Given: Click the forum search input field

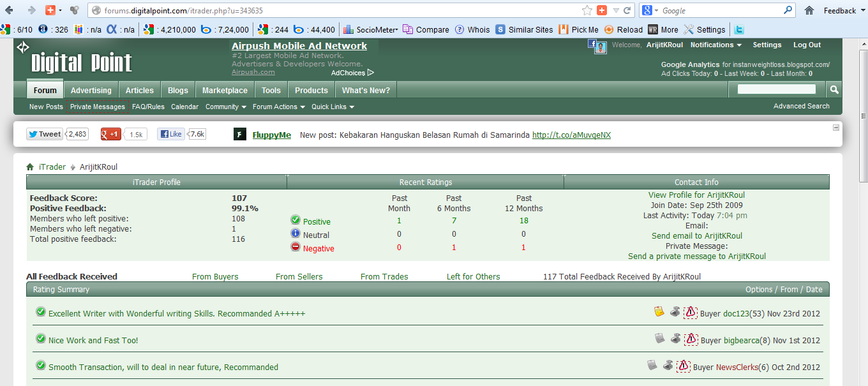Looking at the screenshot, I should (777, 89).
